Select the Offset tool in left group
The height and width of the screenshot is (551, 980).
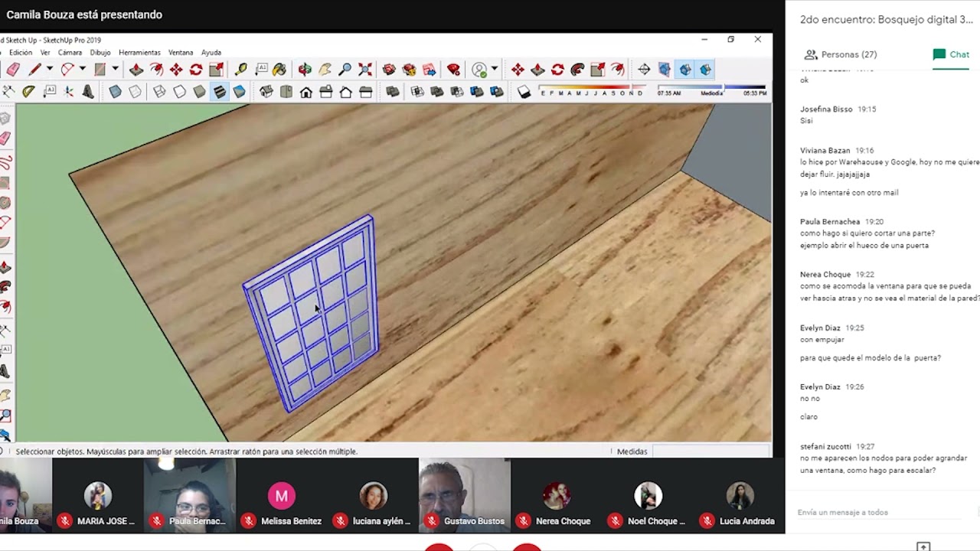coord(156,70)
